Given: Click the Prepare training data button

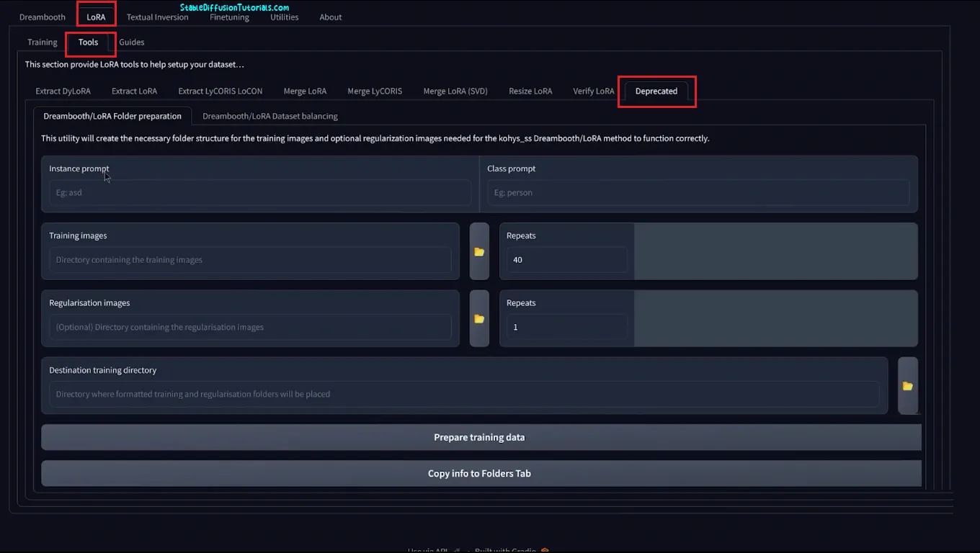Looking at the screenshot, I should pos(481,437).
